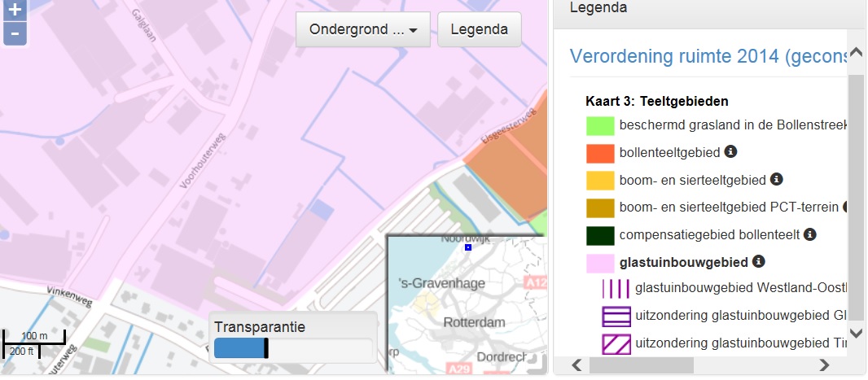Click the horizontal scrollbar thumb of legend
The height and width of the screenshot is (380, 868).
coord(641,365)
